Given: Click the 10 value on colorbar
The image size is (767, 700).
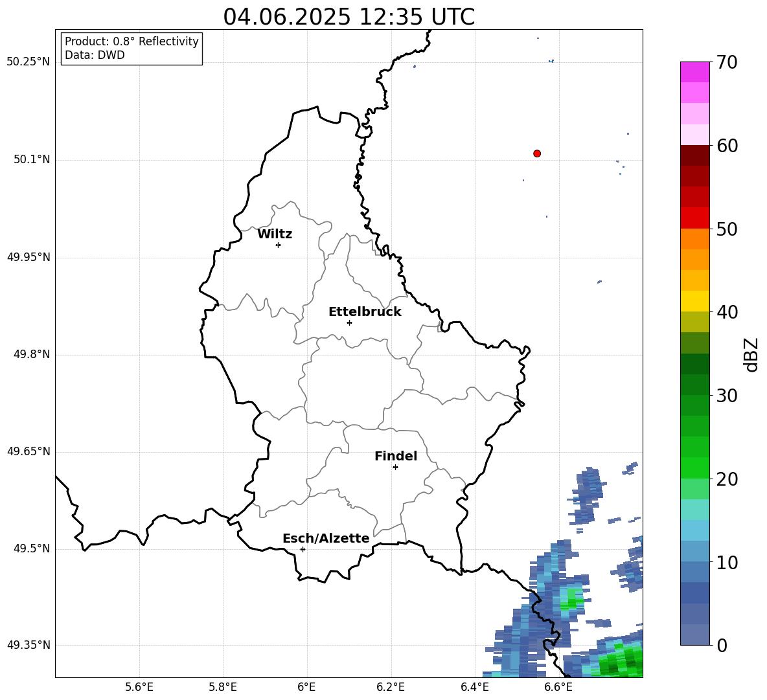Looking at the screenshot, I should 727,562.
